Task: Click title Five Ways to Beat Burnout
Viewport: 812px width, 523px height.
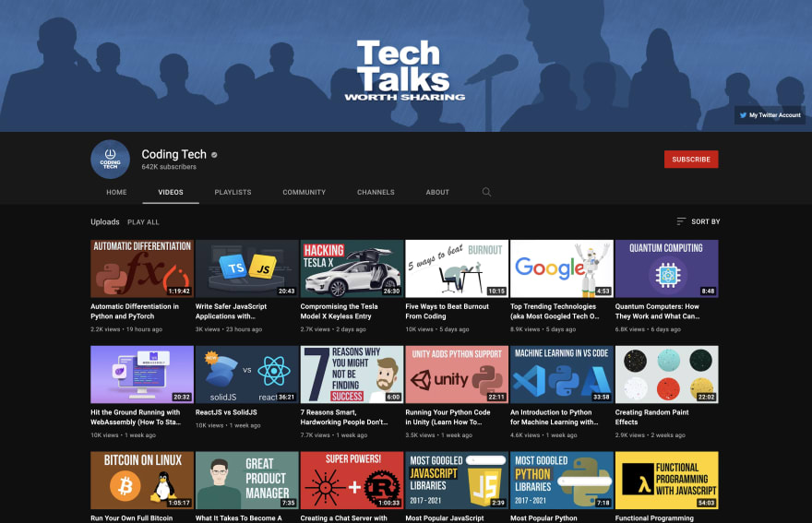Action: [447, 311]
